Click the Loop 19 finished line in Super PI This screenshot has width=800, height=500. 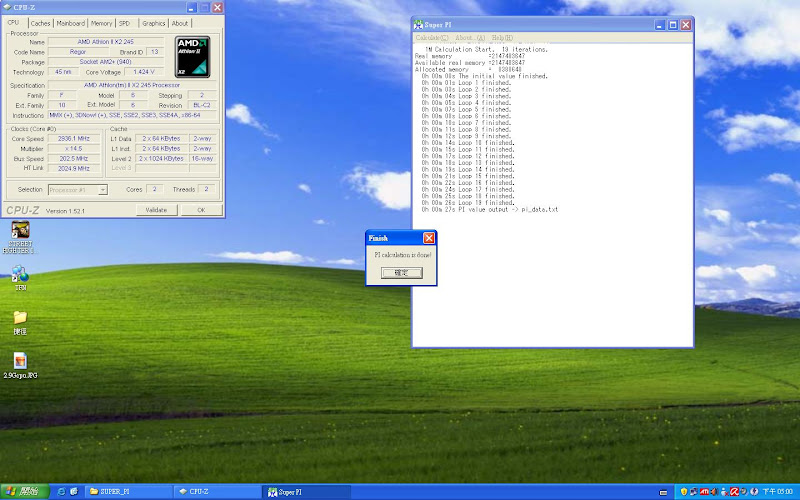coord(468,203)
